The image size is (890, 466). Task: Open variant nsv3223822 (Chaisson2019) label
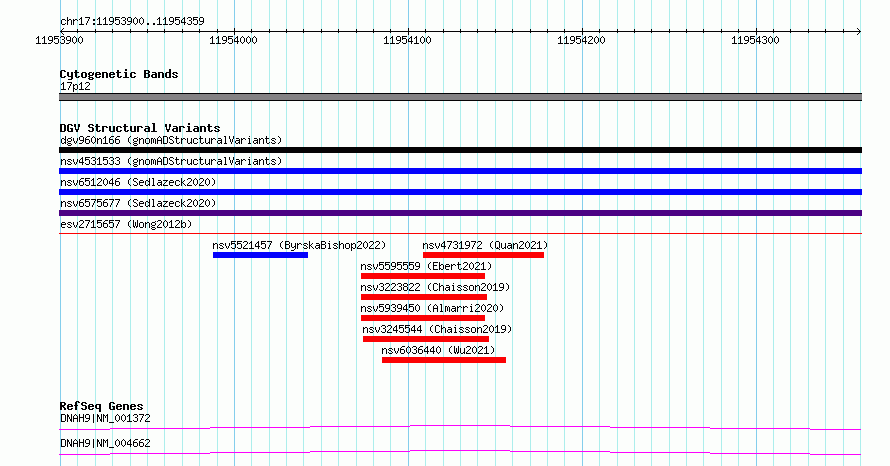point(435,287)
